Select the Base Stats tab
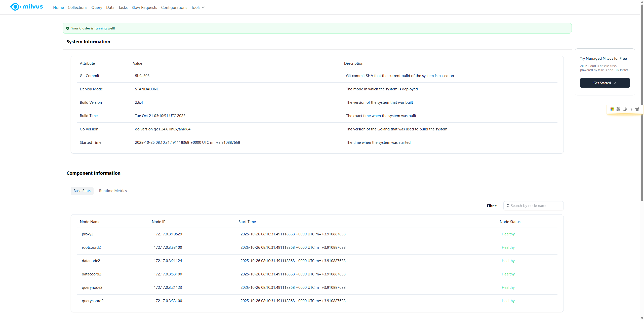 pos(82,191)
